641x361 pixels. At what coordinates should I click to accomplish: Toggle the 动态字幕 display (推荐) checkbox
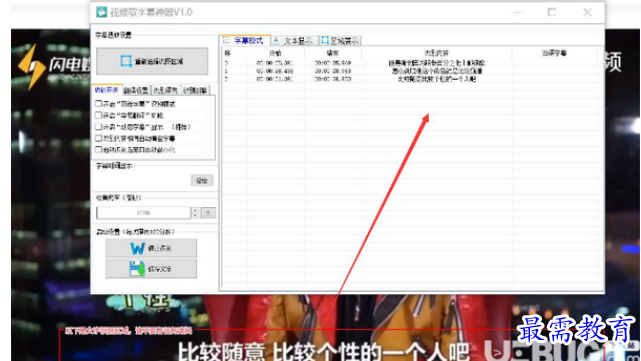pyautogui.click(x=98, y=127)
